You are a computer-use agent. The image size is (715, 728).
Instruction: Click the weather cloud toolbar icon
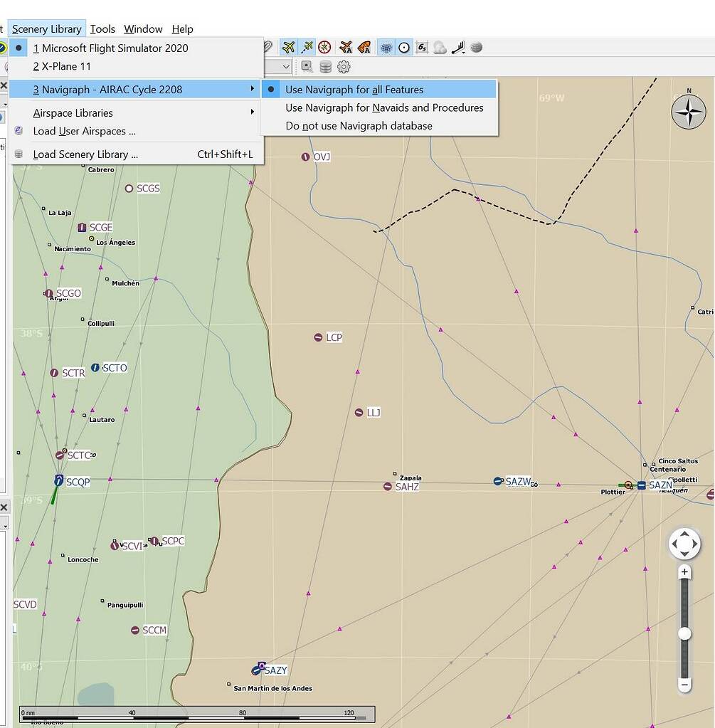tap(440, 47)
